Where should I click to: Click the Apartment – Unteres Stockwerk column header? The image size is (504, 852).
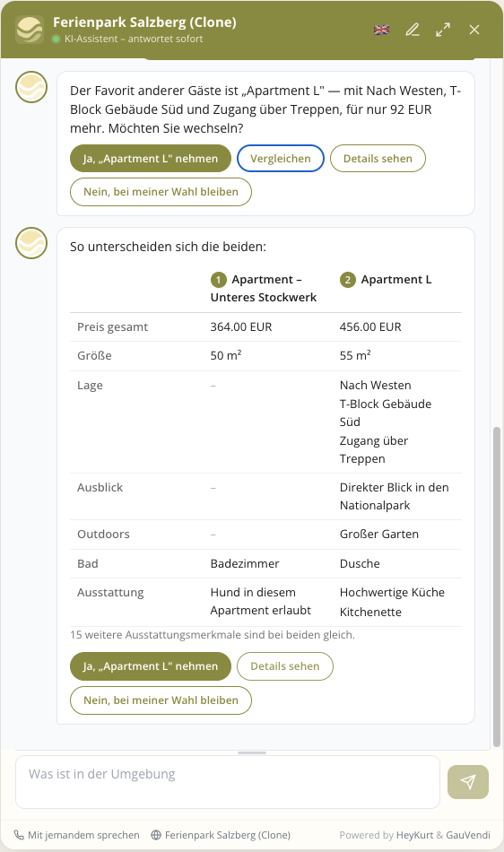[264, 288]
